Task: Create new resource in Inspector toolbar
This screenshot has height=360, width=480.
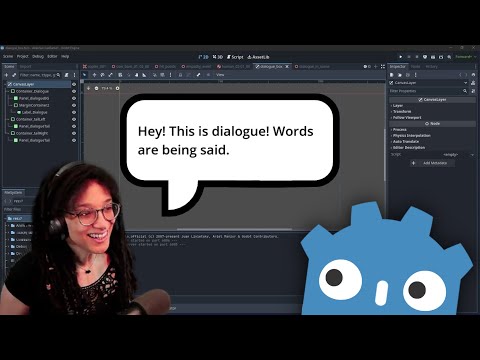Action: point(392,75)
